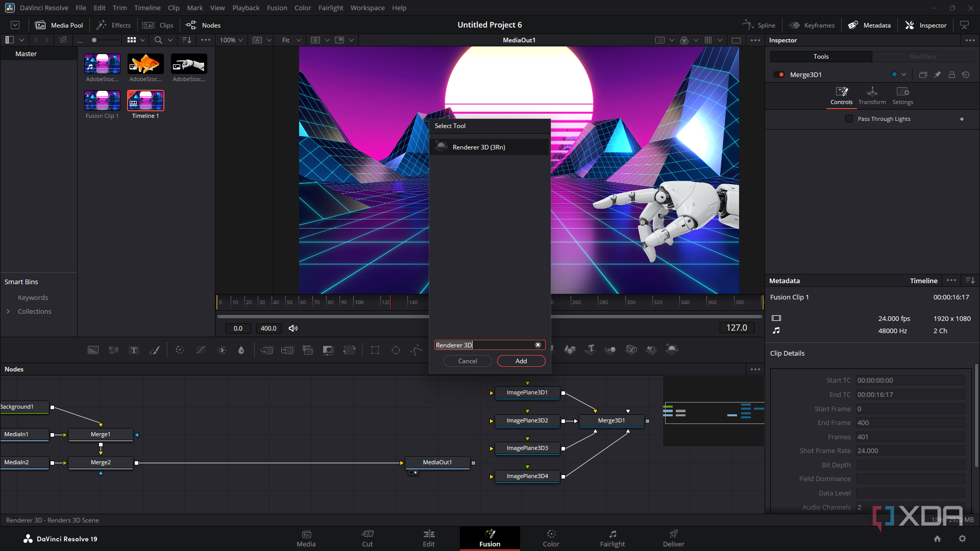
Task: Click the Color Curves tool icon
Action: pos(201,350)
